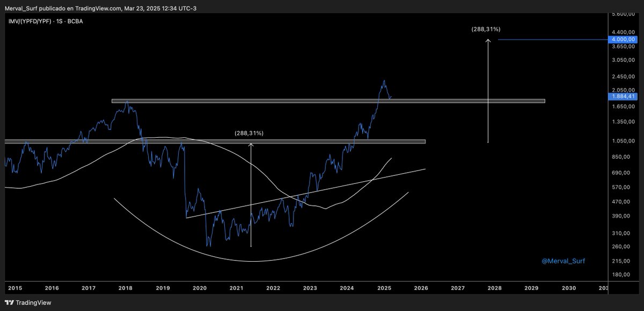The width and height of the screenshot is (644, 311).
Task: Click the 2018 label on time axis
Action: tap(126, 288)
